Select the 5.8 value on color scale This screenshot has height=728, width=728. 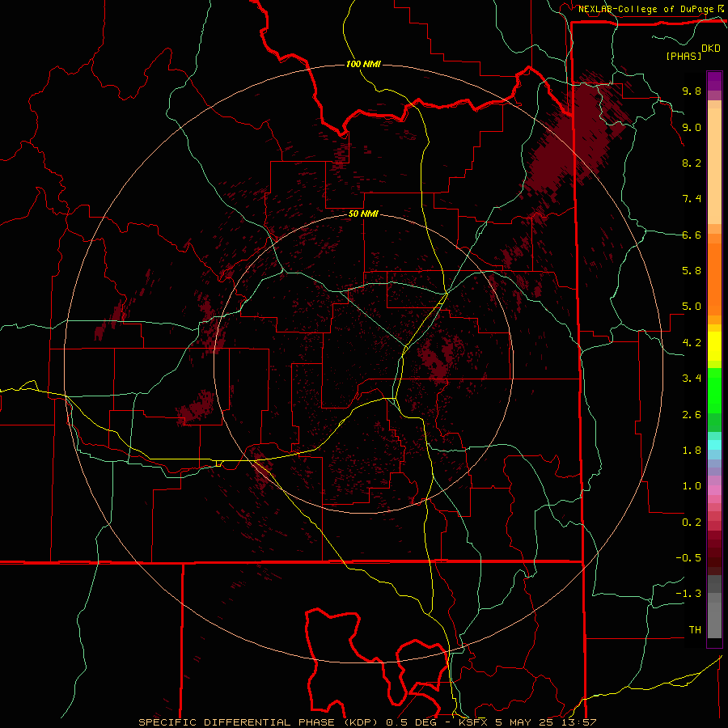pos(692,271)
